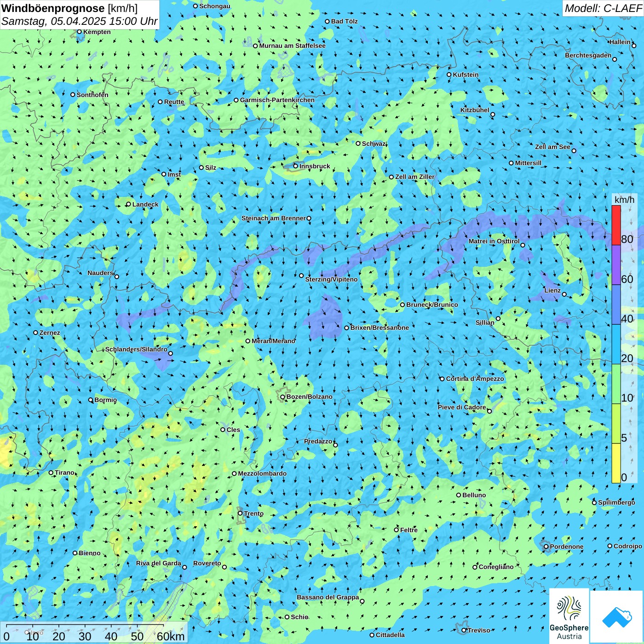
Task: Click the Nauders label
Action: 100,273
